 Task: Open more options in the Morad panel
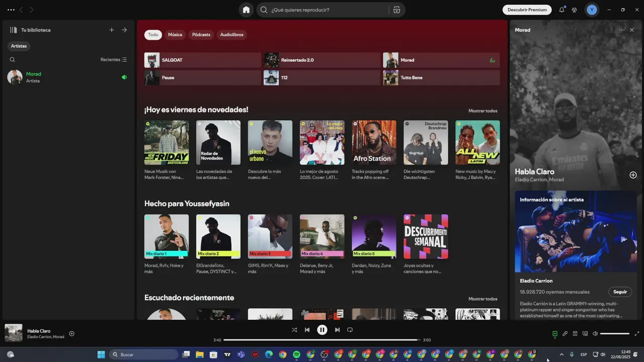(622, 30)
